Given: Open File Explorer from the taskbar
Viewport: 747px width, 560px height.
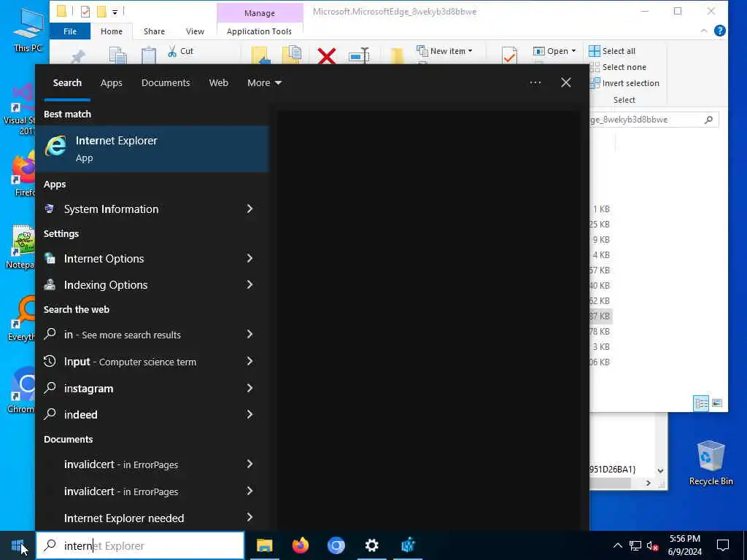Looking at the screenshot, I should pos(264,545).
